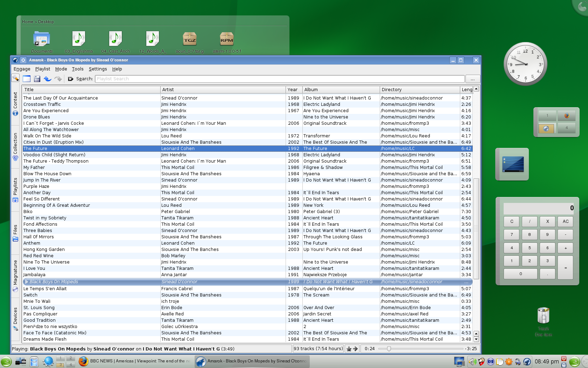The image size is (588, 368).
Task: Click calculator widget plus button
Action: tap(566, 248)
